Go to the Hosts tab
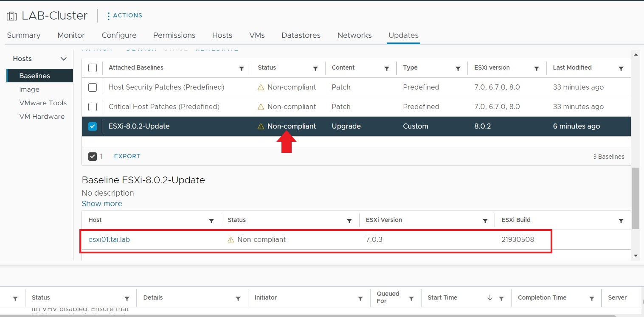This screenshot has width=644, height=317. pos(222,35)
